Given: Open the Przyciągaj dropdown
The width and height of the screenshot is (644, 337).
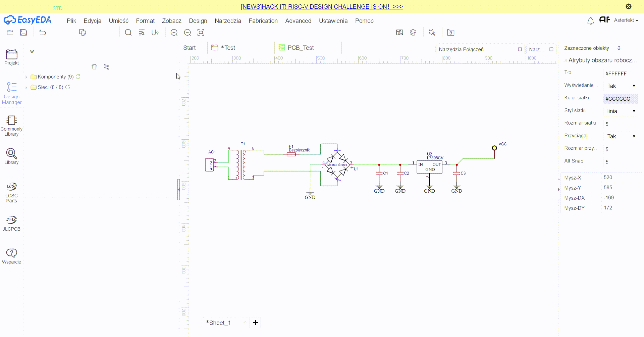Looking at the screenshot, I should point(621,136).
